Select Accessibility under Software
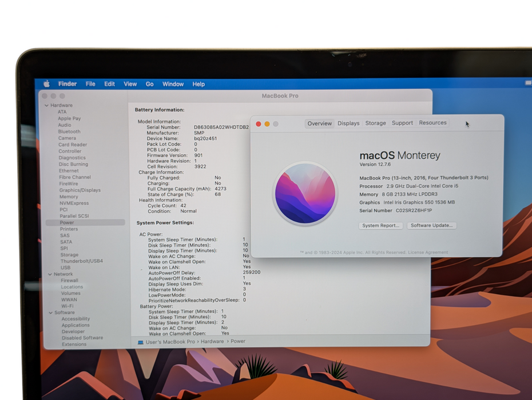Image resolution: width=532 pixels, height=400 pixels. 76,319
